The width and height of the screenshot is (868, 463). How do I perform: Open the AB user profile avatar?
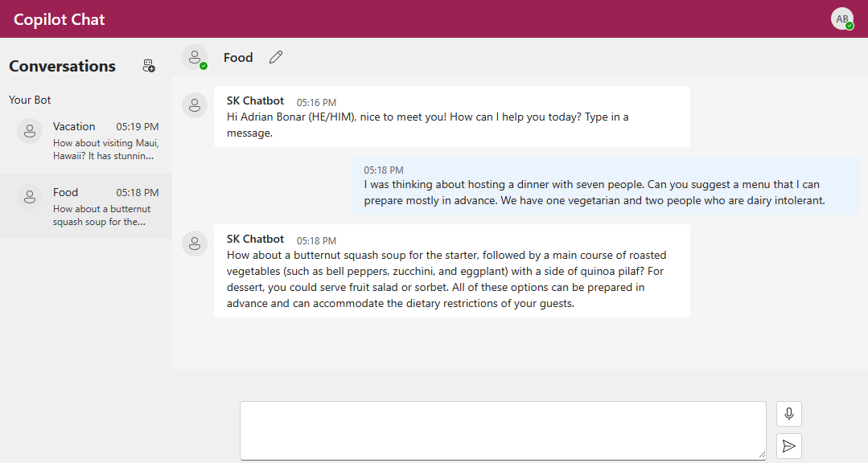842,18
